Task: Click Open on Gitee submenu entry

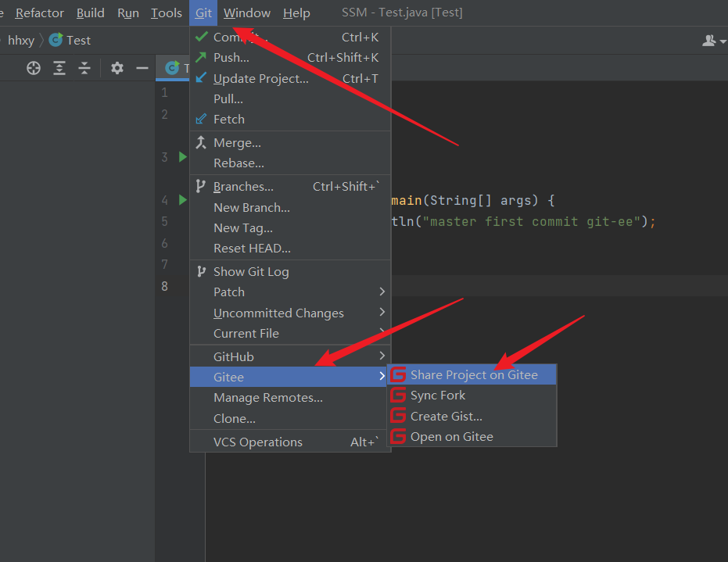Action: 472,436
